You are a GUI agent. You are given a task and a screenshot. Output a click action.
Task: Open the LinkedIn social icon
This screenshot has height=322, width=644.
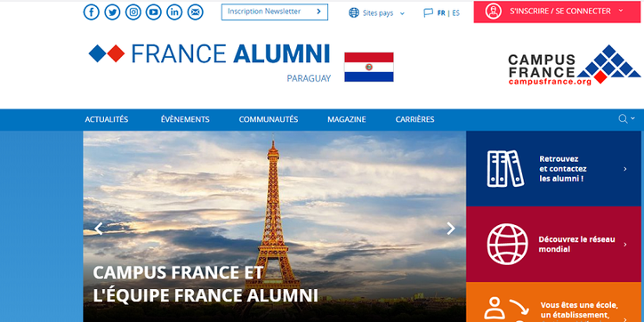click(174, 12)
